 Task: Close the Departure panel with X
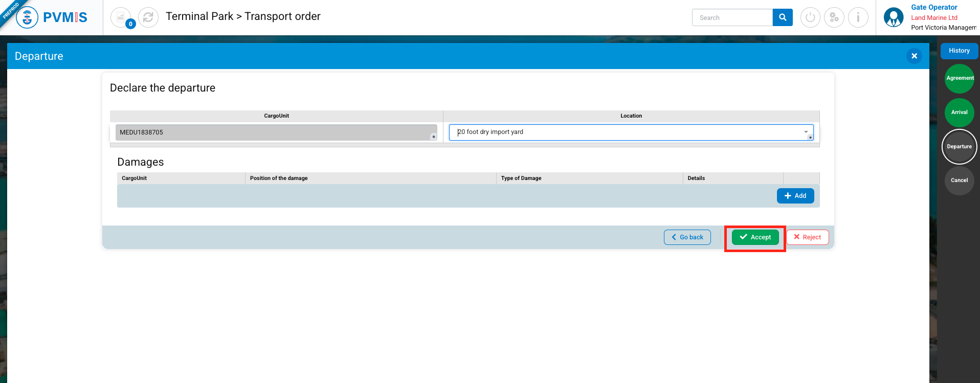tap(914, 56)
